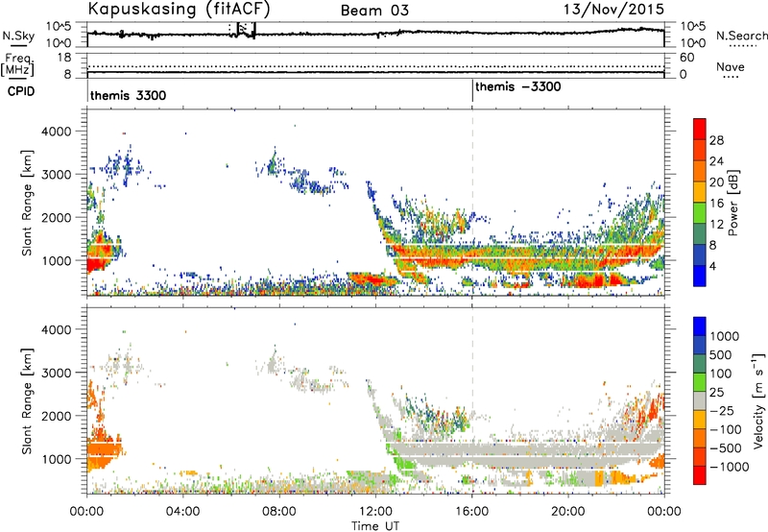This screenshot has height=532, width=768.
Task: Click the '18' frequency axis value
Action: pos(63,58)
